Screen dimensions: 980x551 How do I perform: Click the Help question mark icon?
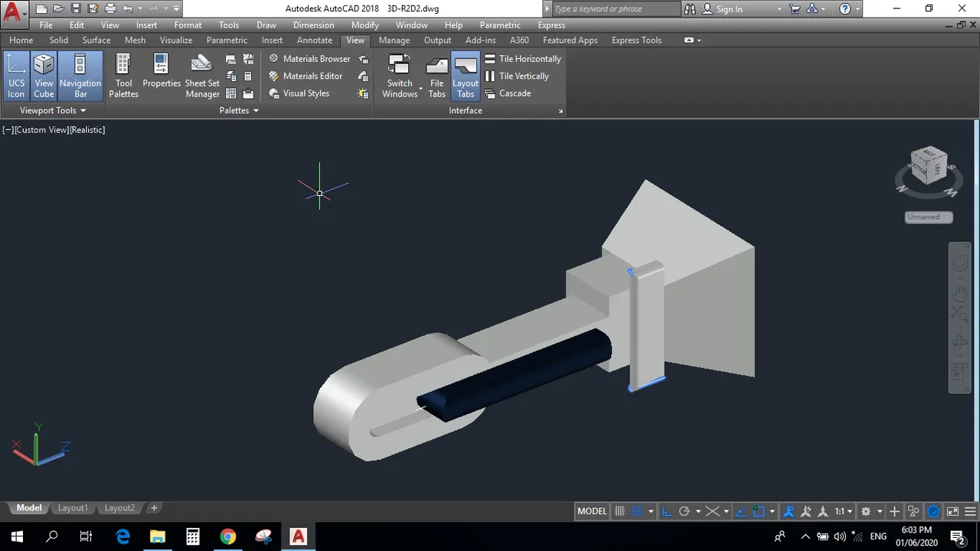[845, 9]
